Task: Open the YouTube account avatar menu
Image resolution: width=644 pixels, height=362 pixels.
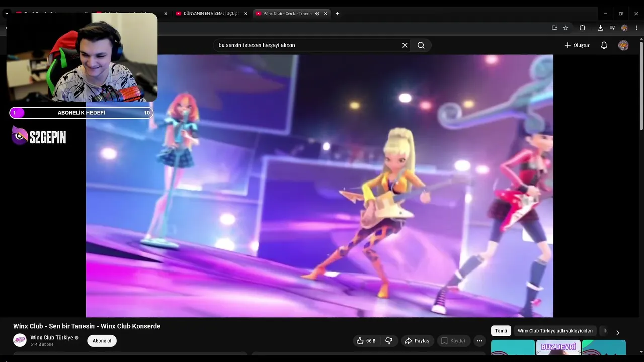Action: pos(623,45)
